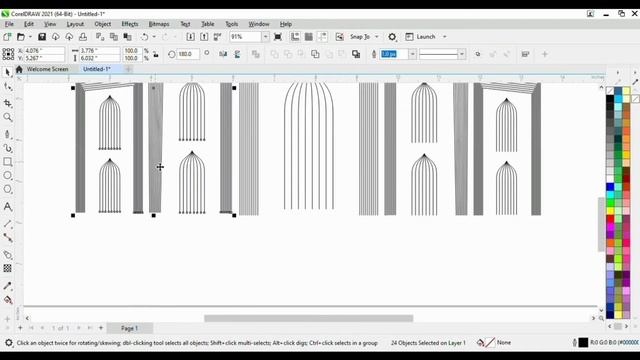Open the line style dropdown
640x360 pixels.
click(x=462, y=54)
